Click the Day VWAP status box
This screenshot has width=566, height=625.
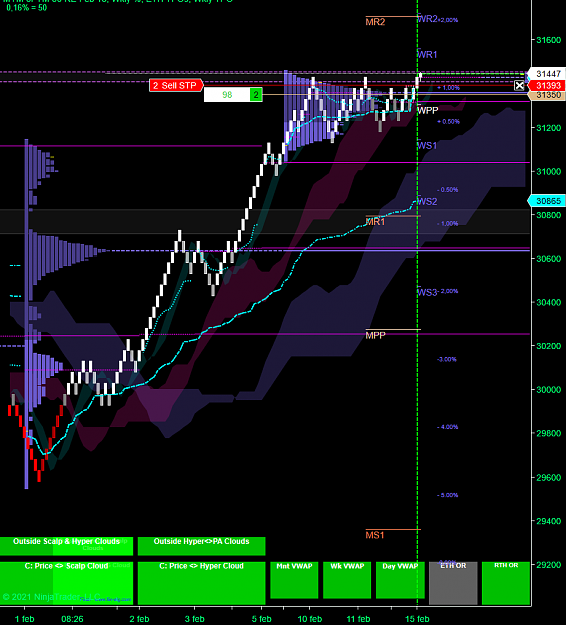pos(400,580)
